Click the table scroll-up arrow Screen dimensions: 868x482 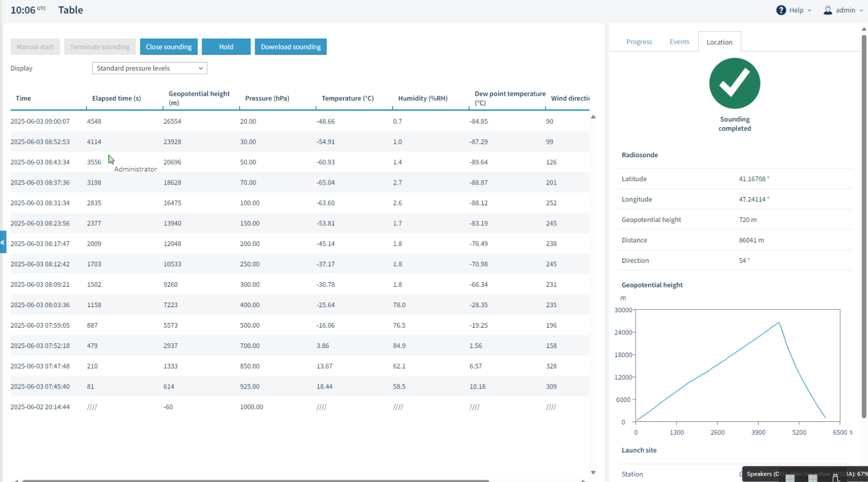coord(593,117)
